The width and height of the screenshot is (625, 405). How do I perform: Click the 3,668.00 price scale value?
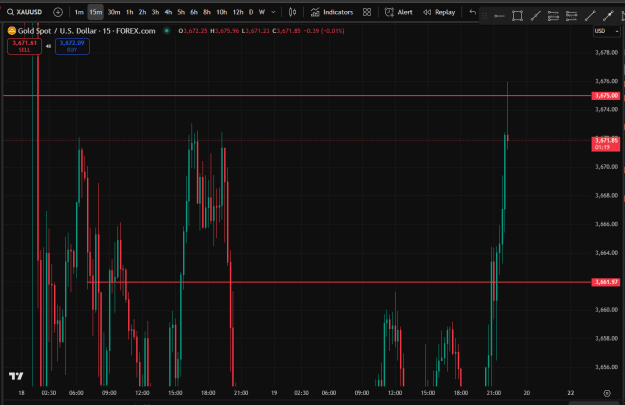[x=606, y=195]
